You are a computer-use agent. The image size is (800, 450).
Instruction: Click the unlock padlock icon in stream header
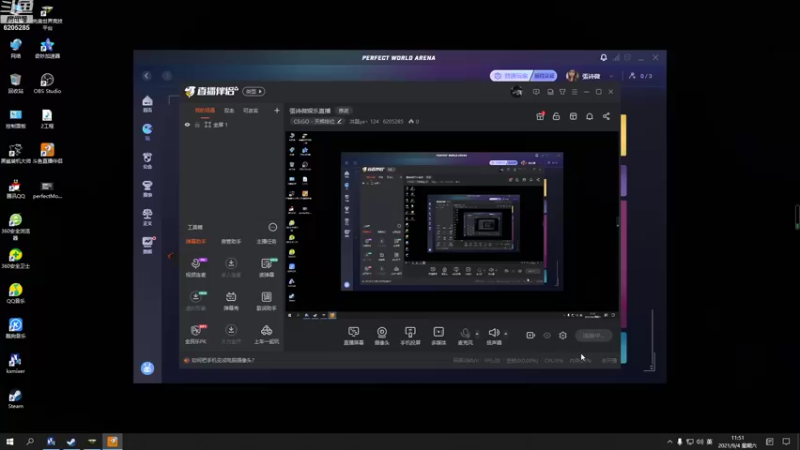pos(556,116)
